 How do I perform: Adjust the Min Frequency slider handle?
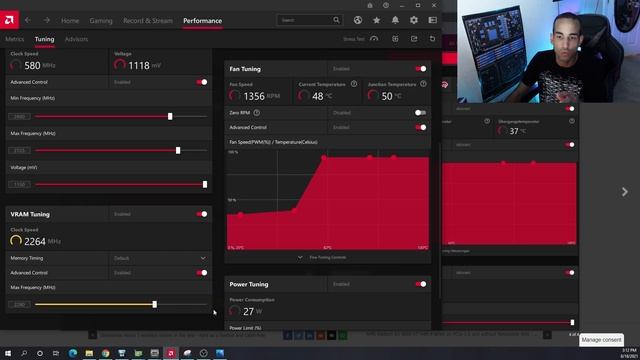(170, 116)
